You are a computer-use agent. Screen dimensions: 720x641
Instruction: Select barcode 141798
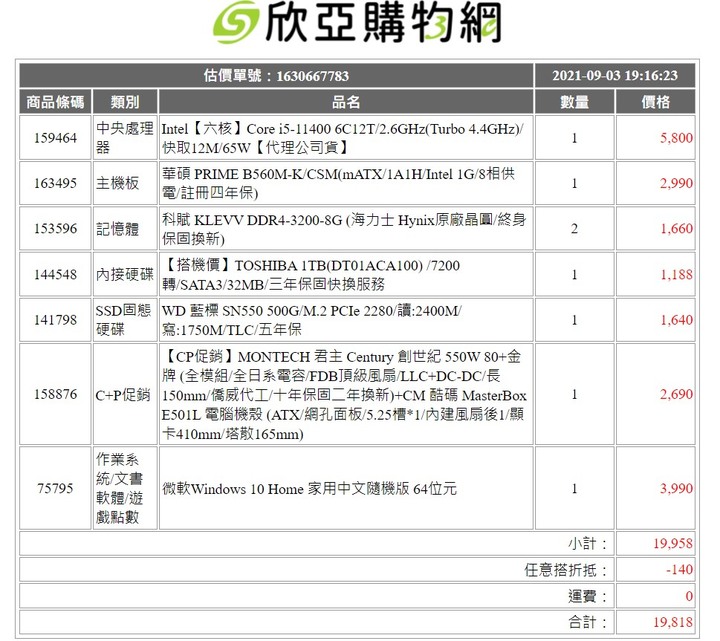[55, 320]
